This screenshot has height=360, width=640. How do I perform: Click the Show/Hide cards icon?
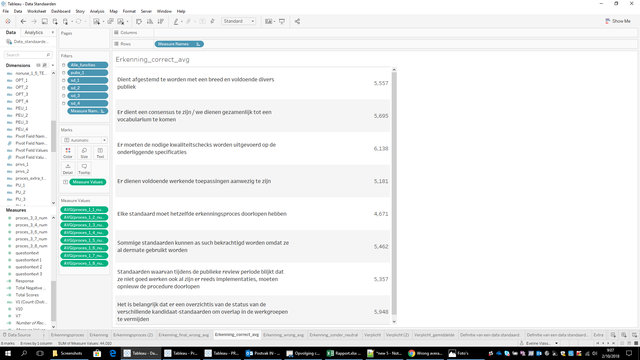point(268,21)
